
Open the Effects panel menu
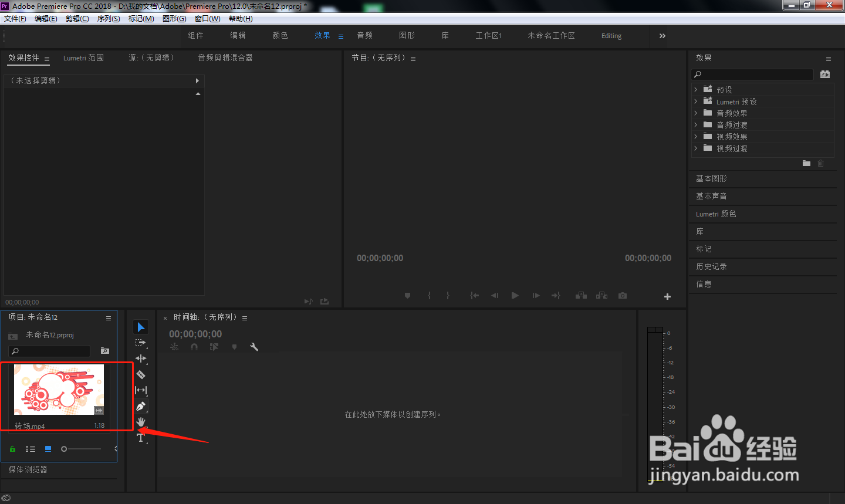click(829, 59)
